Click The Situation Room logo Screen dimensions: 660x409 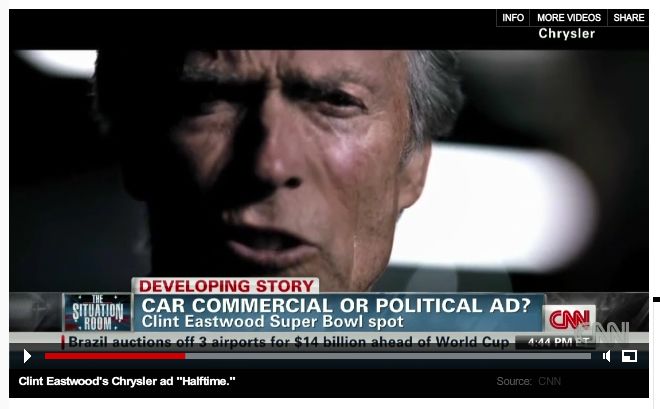(97, 313)
